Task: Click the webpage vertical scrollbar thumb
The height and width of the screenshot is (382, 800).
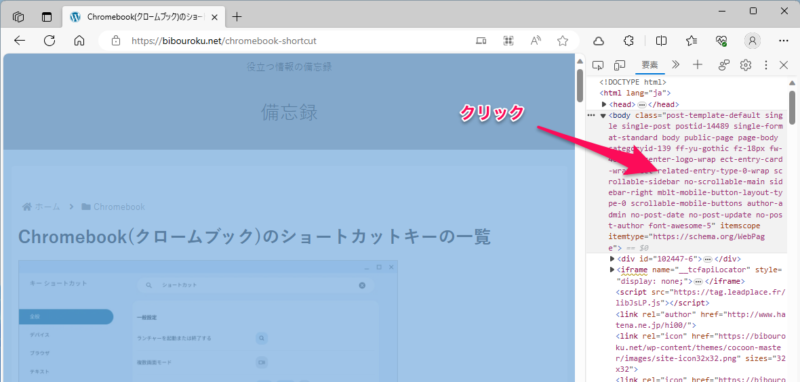Action: [x=580, y=85]
